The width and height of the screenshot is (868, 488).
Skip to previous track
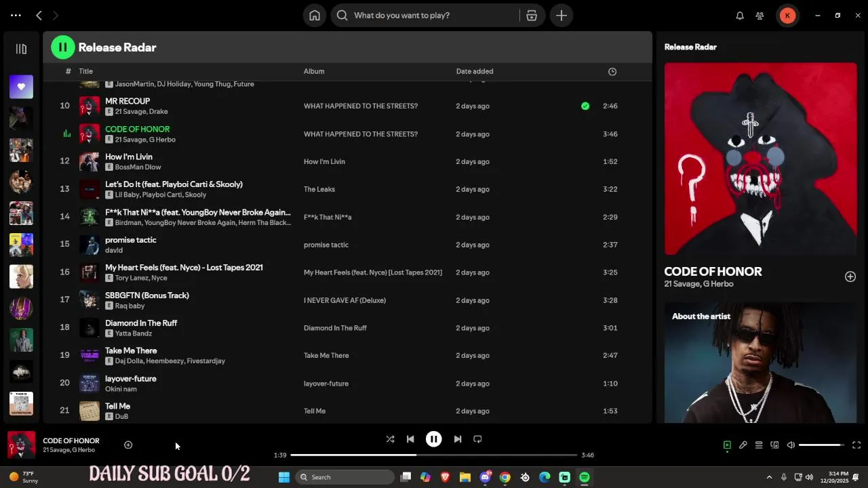[x=410, y=439]
